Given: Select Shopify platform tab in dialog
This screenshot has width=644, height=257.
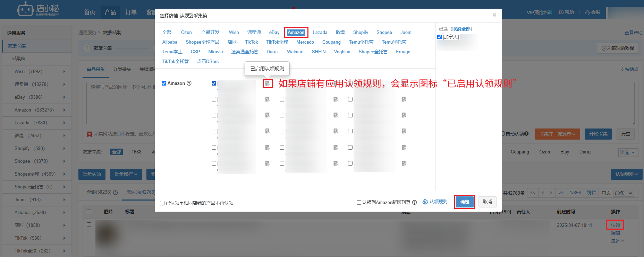Looking at the screenshot, I should coord(361,32).
